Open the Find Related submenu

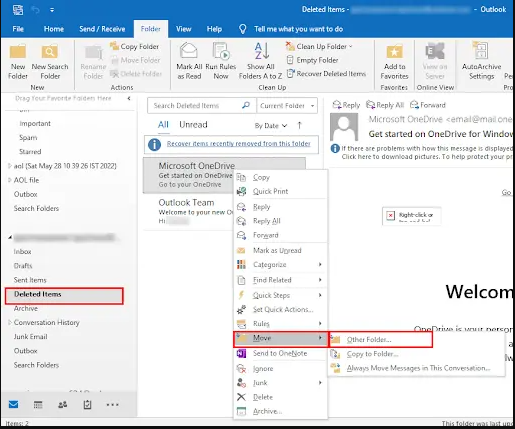click(x=280, y=280)
